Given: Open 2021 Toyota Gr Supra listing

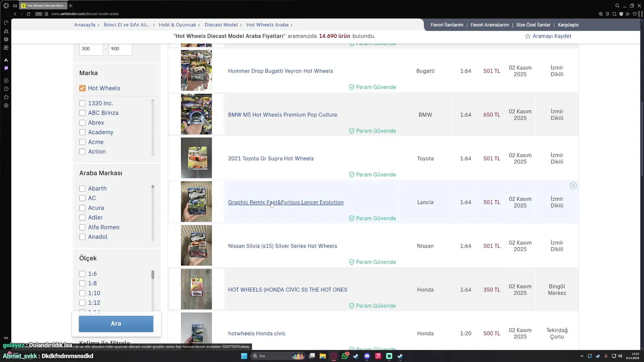Looking at the screenshot, I should tap(271, 158).
